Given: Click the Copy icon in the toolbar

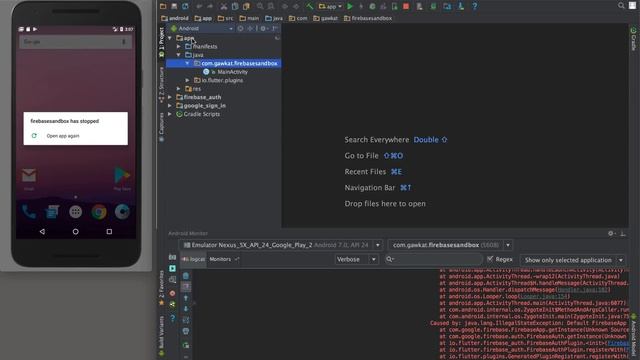Looking at the screenshot, I should (235, 6).
